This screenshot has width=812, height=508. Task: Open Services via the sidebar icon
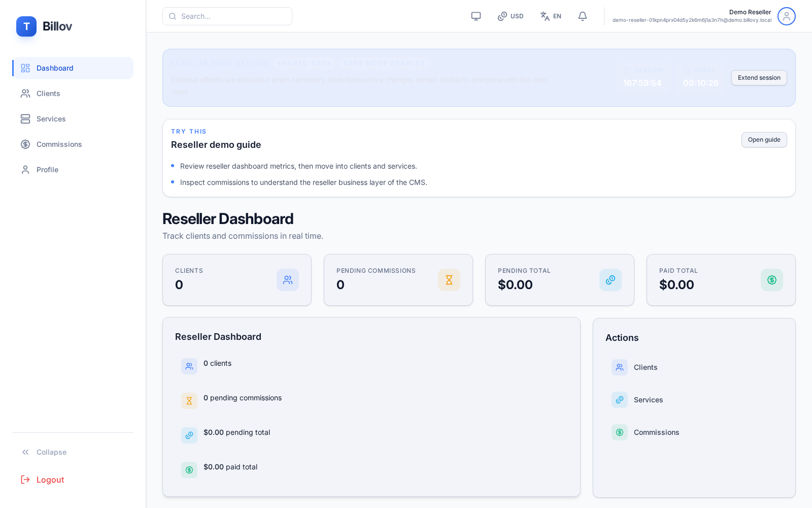pos(25,119)
